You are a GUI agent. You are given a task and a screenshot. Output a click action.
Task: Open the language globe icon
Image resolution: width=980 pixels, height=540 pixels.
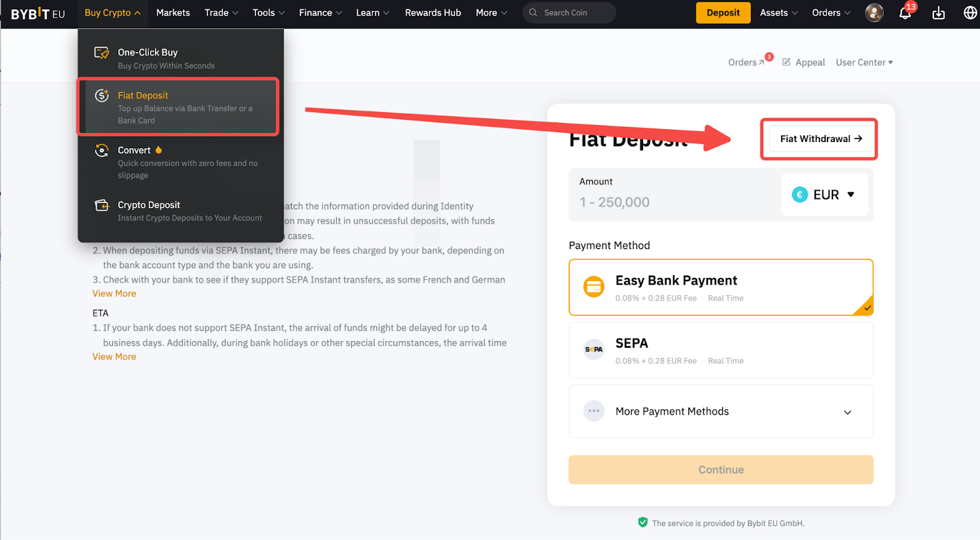click(970, 13)
